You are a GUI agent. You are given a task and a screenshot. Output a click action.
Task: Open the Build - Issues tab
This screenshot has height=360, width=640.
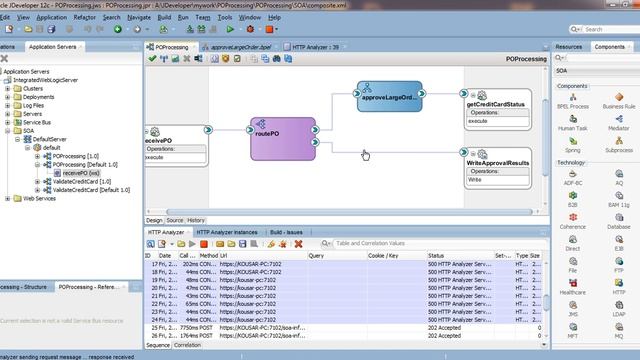286,232
